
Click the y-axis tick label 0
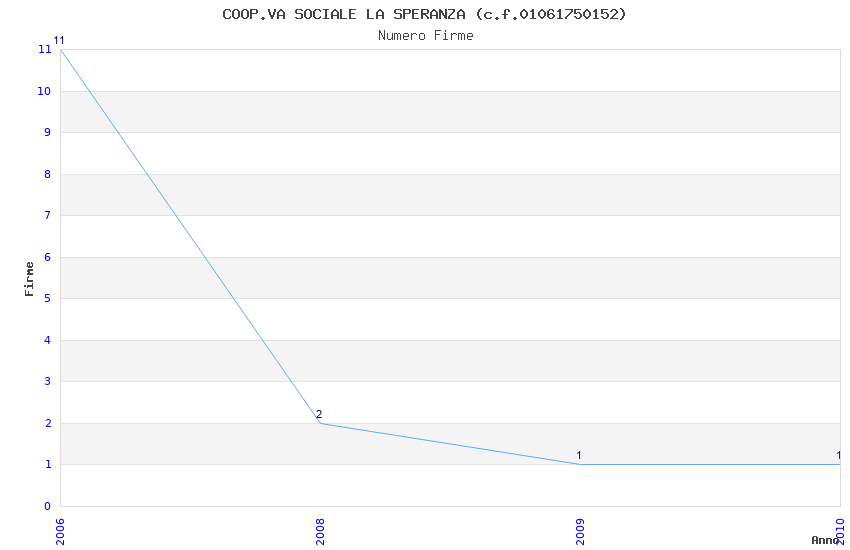(47, 507)
